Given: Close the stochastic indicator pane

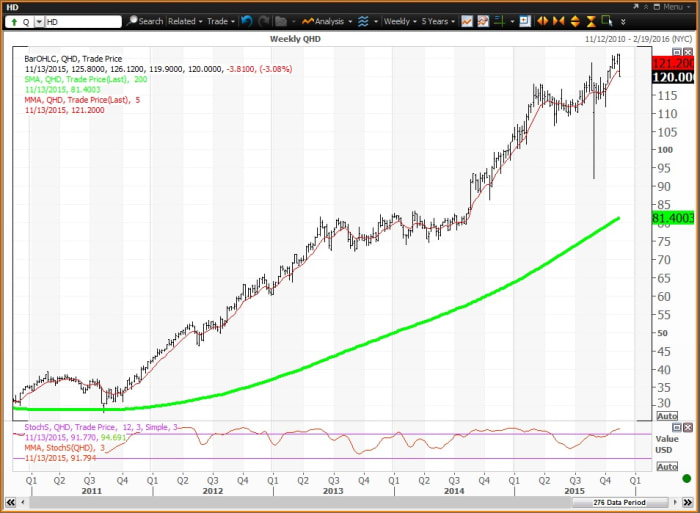Looking at the screenshot, I should coord(686,429).
